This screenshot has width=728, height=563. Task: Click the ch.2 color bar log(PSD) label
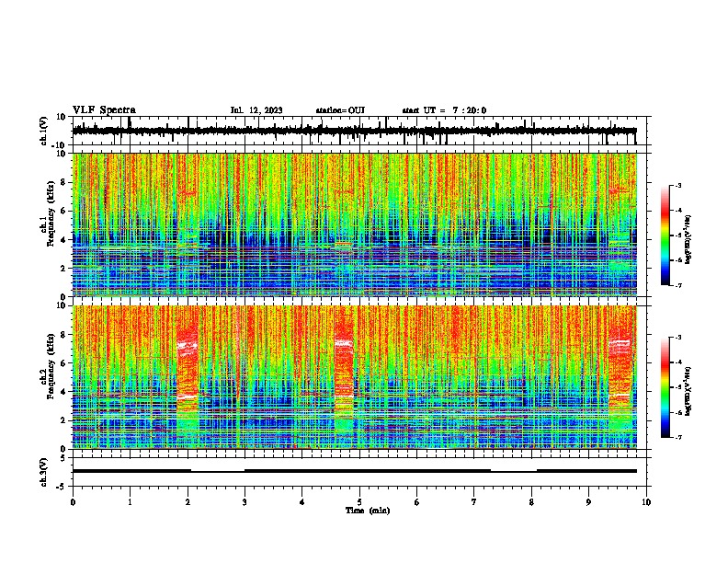[688, 391]
